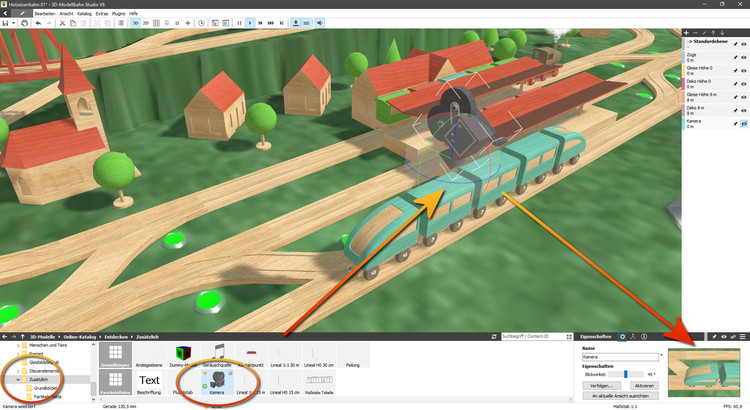Screen dimensions: 750x410
Task: Click the Aktivieren button
Action: click(x=644, y=386)
